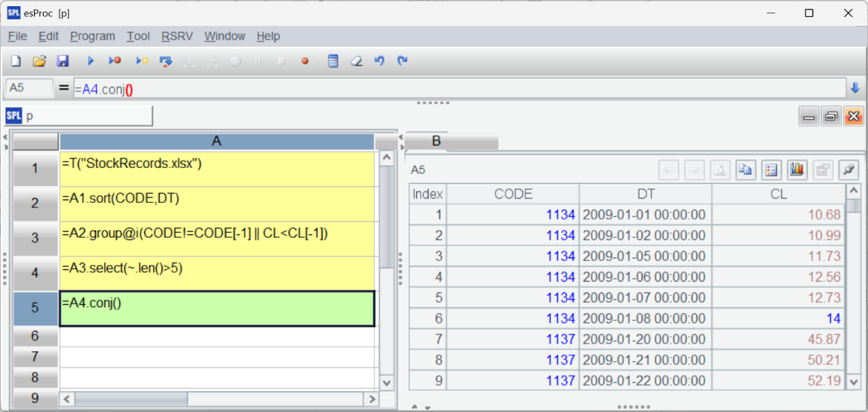Click the Index column header in results
The width and height of the screenshot is (868, 412).
tap(428, 194)
